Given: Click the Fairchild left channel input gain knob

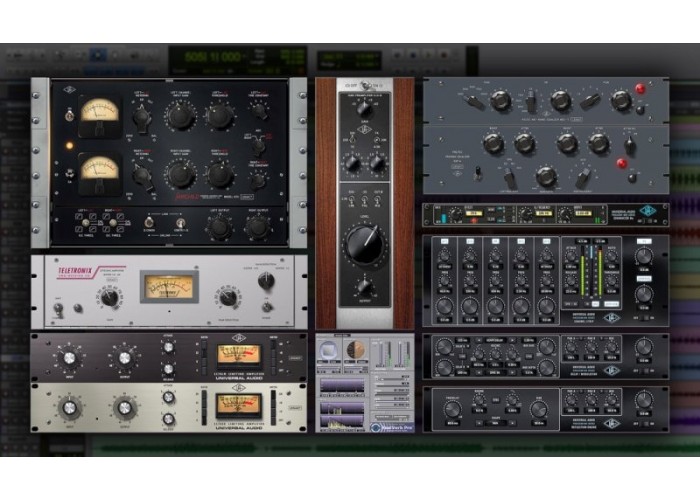Looking at the screenshot, I should click(180, 116).
